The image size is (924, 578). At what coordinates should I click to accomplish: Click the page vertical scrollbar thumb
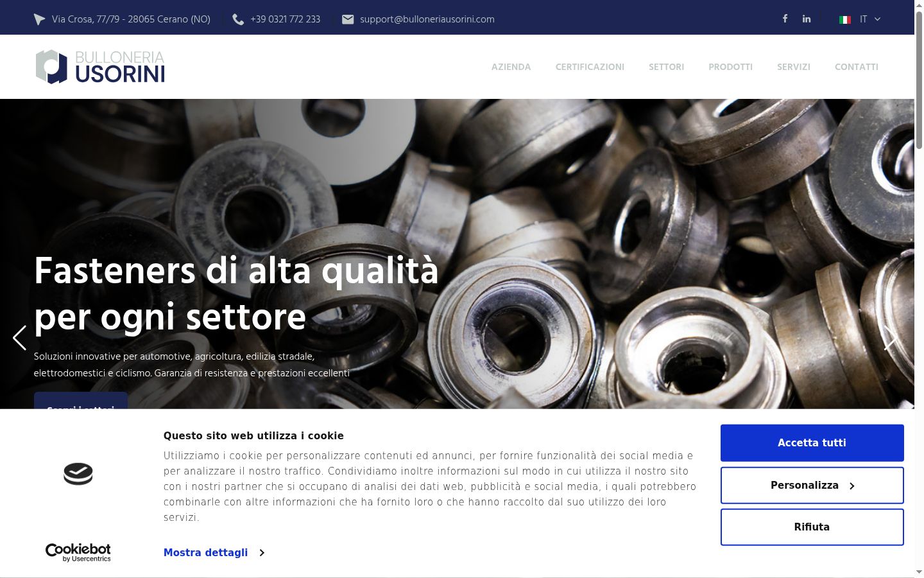(919, 80)
